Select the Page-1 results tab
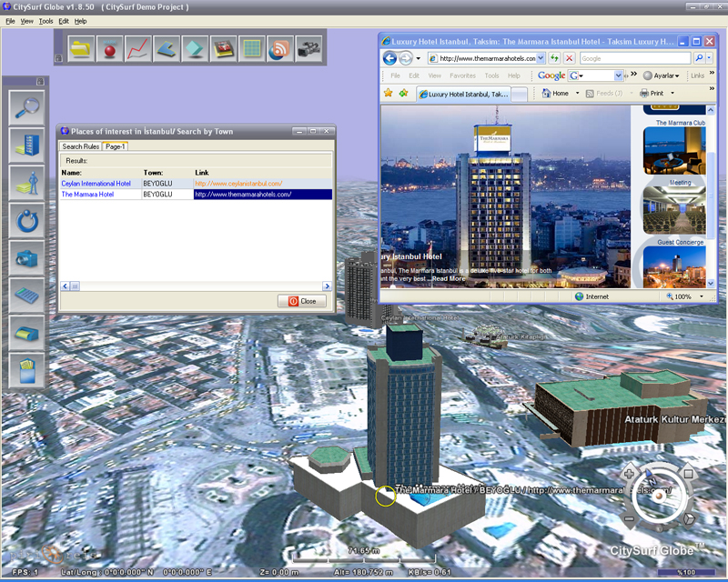The height and width of the screenshot is (582, 728). coord(116,146)
